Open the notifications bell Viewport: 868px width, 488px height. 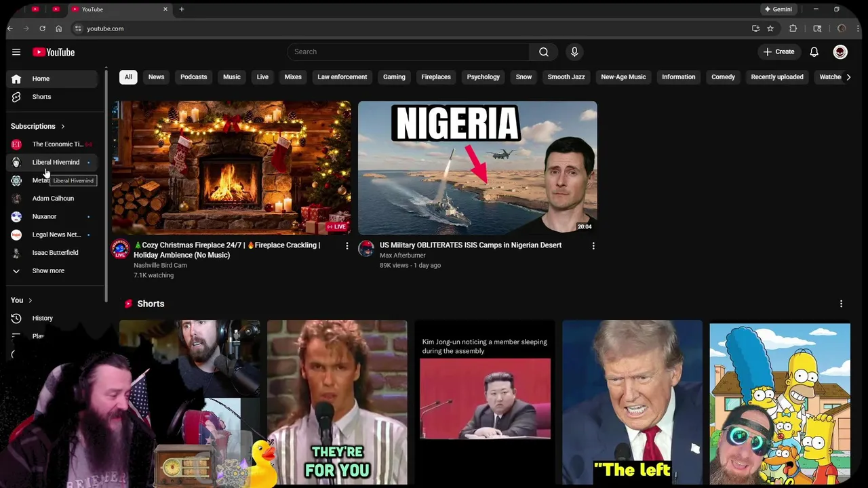(x=814, y=52)
